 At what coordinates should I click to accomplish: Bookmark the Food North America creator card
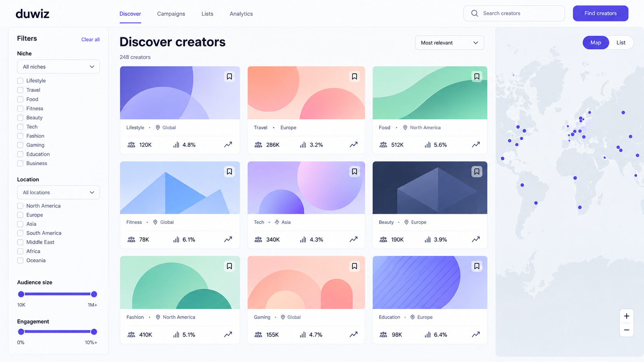[477, 77]
